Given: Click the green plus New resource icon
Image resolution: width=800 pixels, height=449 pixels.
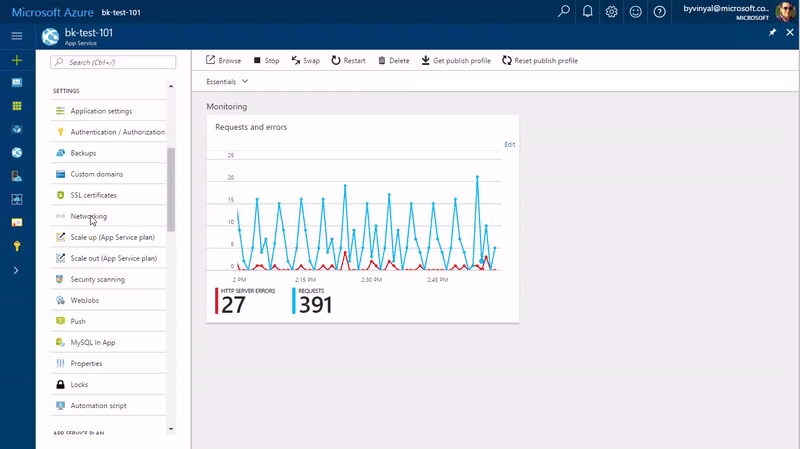Looking at the screenshot, I should point(17,61).
